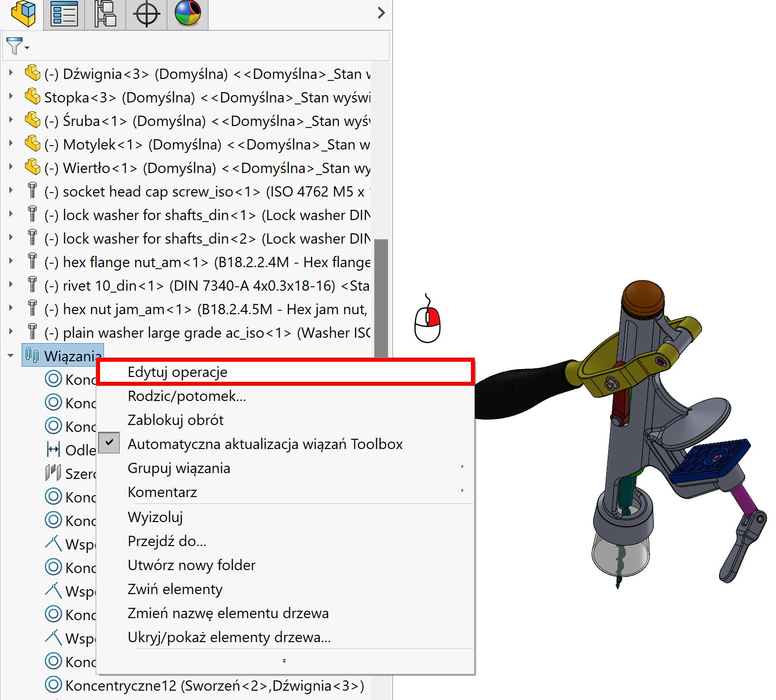Open the DimXpertManager crosshair tab
Image resolution: width=776 pixels, height=700 pixels.
tap(147, 14)
